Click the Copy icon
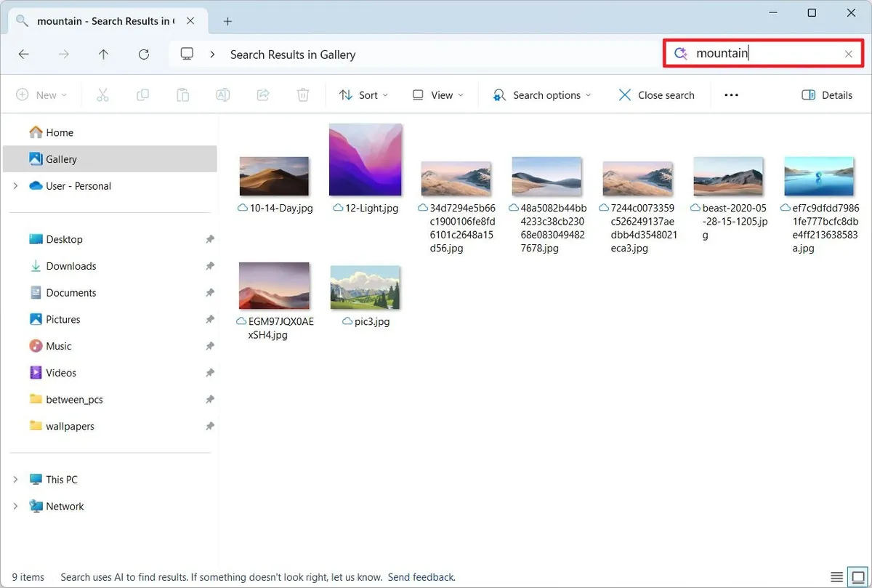Screen dimensions: 872x588 point(142,94)
